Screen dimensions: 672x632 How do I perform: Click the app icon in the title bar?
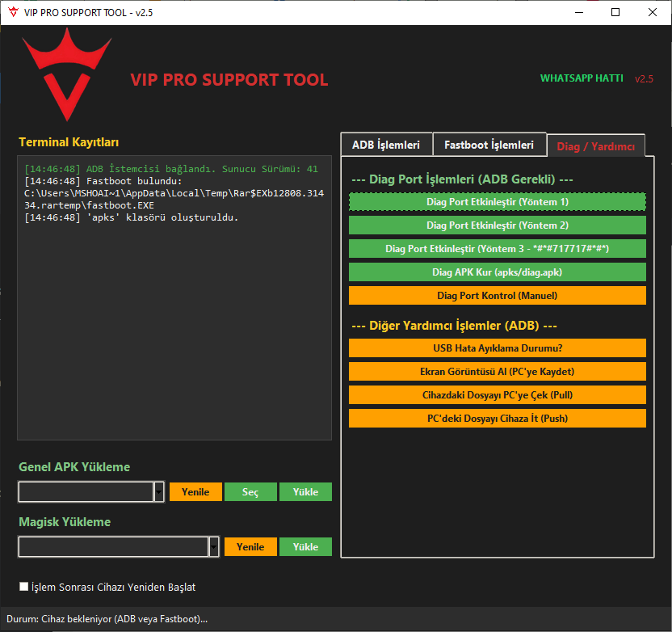pyautogui.click(x=11, y=12)
